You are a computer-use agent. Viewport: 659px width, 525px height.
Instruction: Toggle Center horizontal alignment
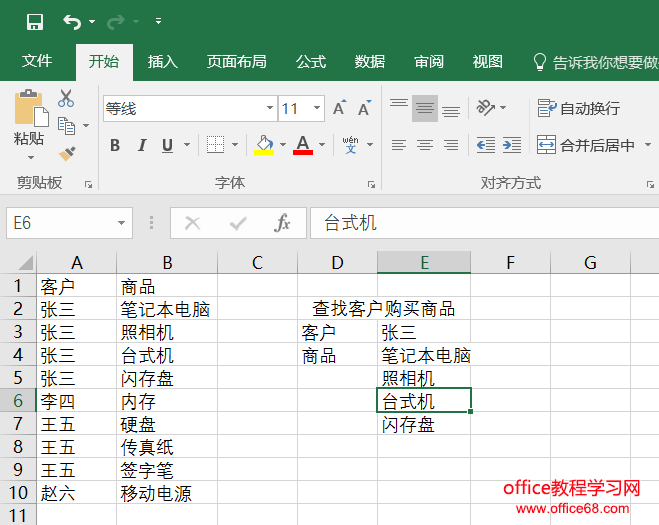pos(425,145)
